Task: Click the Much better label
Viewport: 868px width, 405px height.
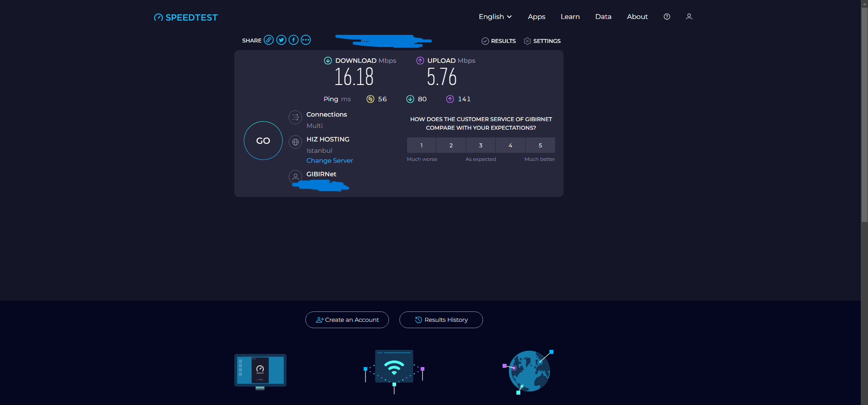Action: (540, 159)
